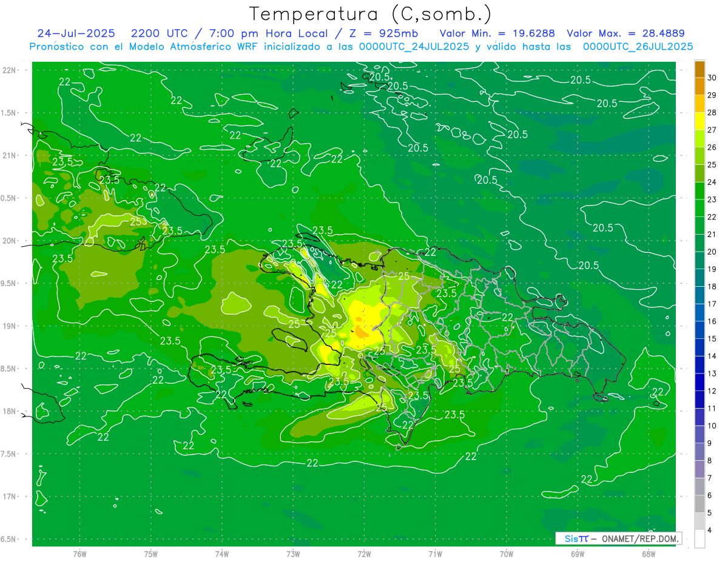Click the '12' label on the color scale
This screenshot has width=728, height=562.
pyautogui.click(x=712, y=391)
